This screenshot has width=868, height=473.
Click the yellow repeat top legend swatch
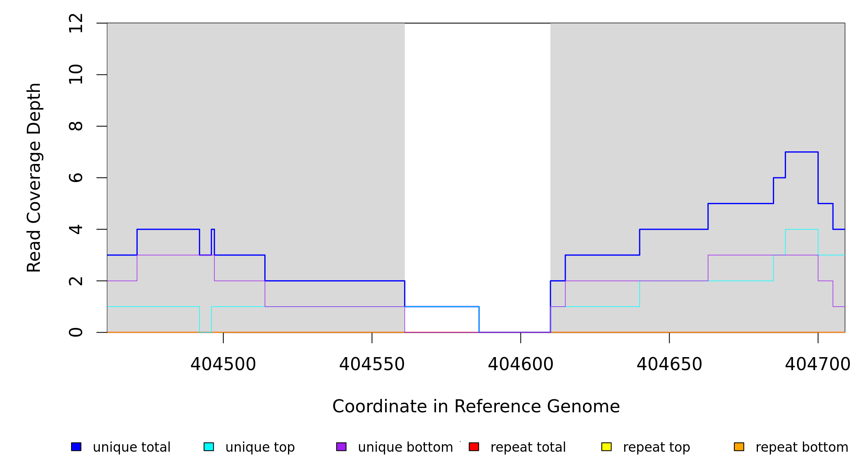coord(606,447)
